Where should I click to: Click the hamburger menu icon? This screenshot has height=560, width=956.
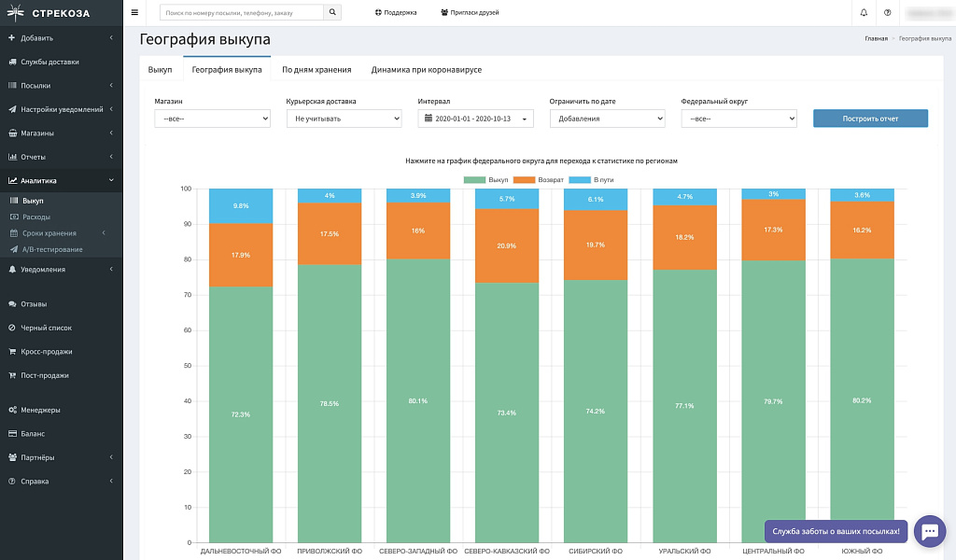tap(134, 13)
